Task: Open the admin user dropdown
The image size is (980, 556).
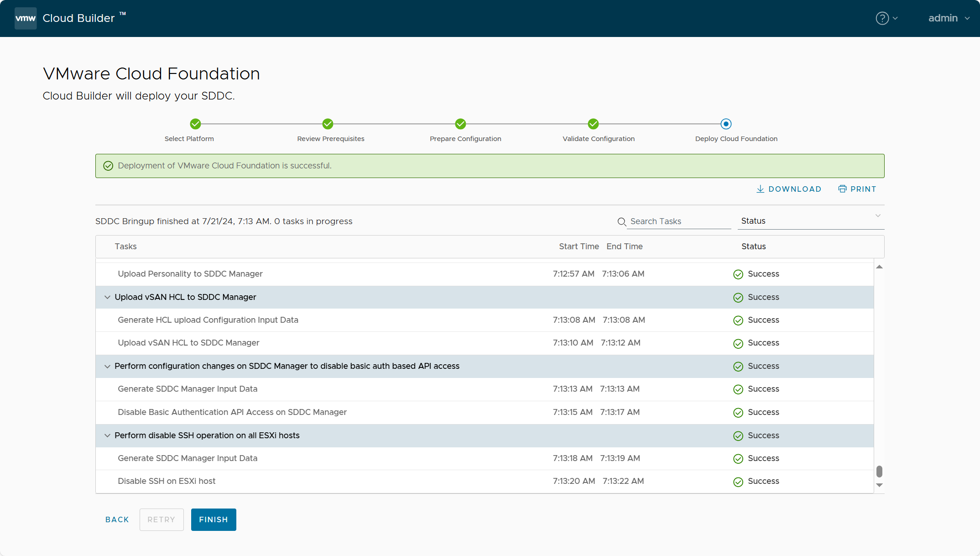Action: 949,18
